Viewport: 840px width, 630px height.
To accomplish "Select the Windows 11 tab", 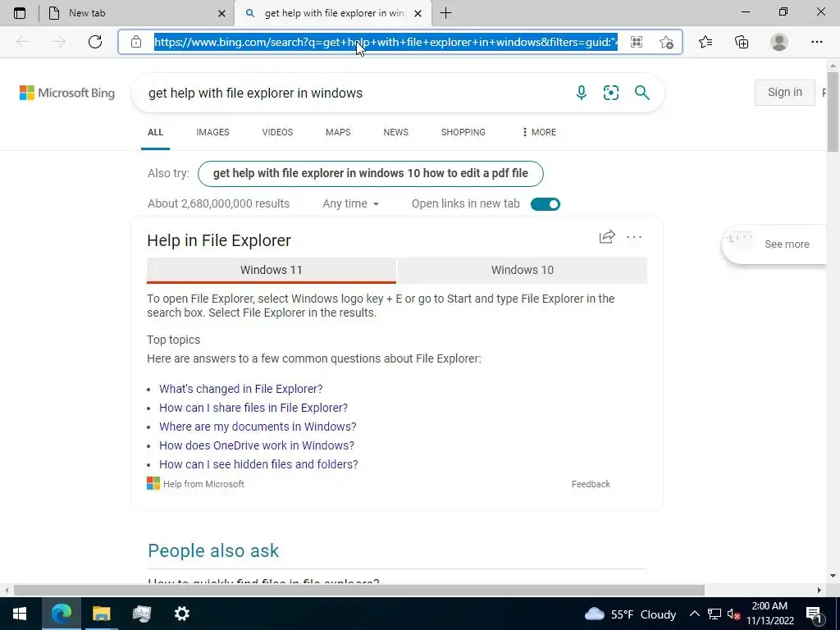I will pos(272,270).
